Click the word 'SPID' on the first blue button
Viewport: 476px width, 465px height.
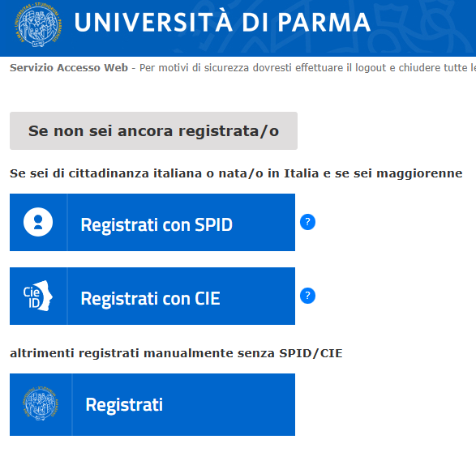[214, 224]
